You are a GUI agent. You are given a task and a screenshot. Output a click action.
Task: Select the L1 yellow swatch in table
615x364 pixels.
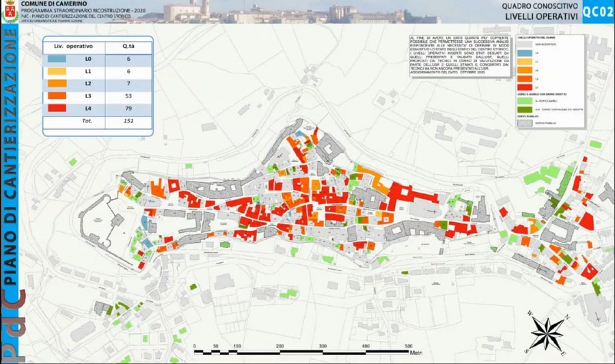tap(57, 72)
